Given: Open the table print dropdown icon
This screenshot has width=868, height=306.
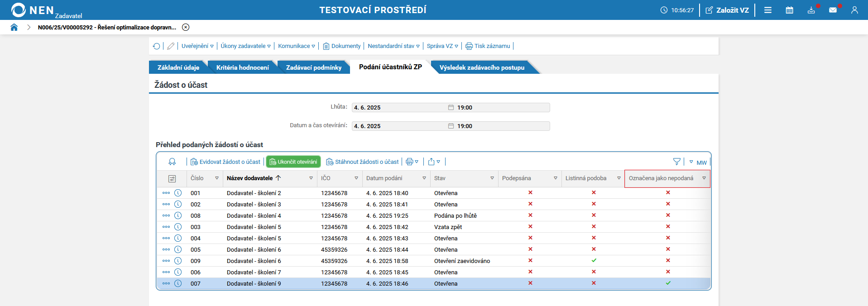Looking at the screenshot, I should point(412,162).
